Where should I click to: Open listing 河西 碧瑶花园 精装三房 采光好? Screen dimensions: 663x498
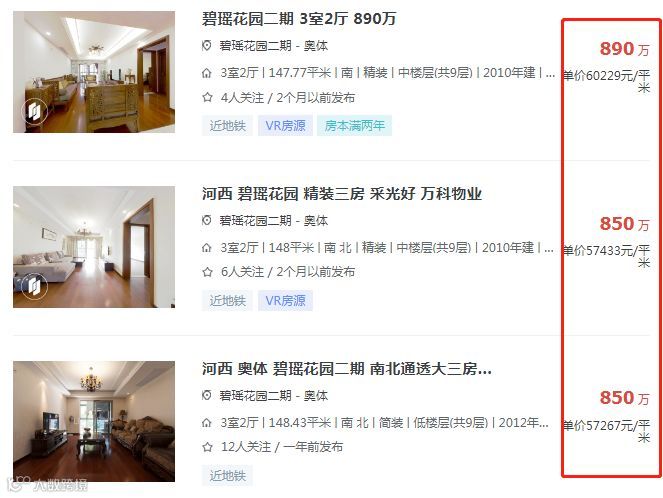342,194
